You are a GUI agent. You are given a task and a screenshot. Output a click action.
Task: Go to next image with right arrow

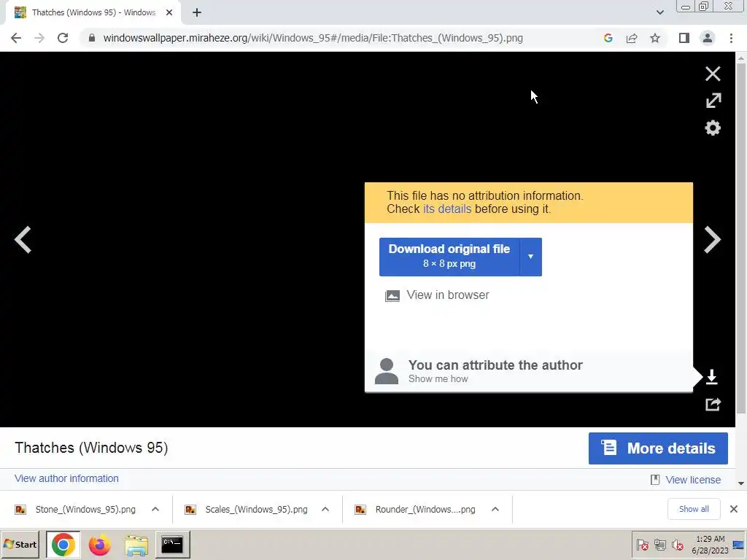point(712,239)
